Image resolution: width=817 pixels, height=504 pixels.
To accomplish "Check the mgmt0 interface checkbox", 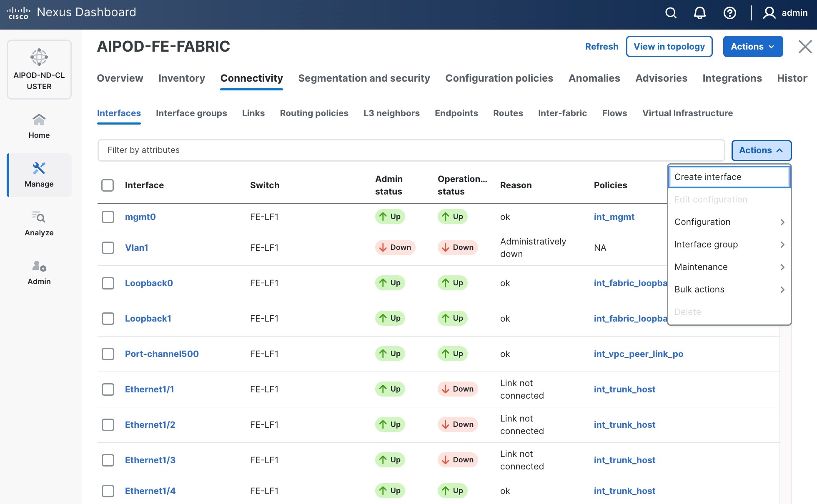I will [108, 217].
